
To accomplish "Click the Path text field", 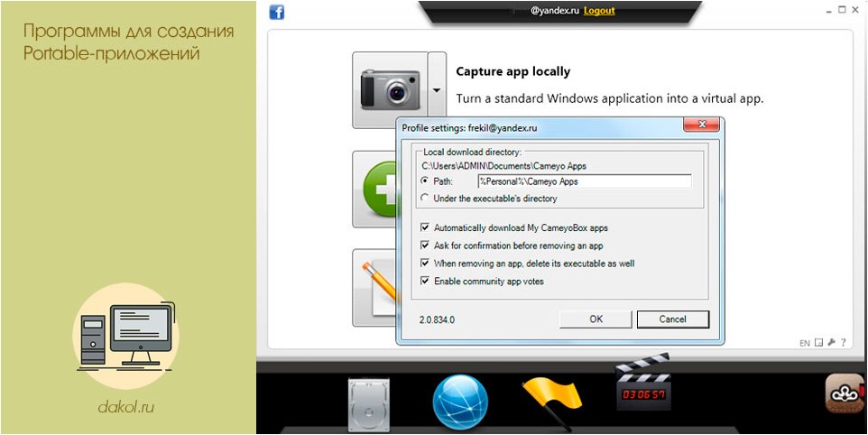I will click(585, 181).
